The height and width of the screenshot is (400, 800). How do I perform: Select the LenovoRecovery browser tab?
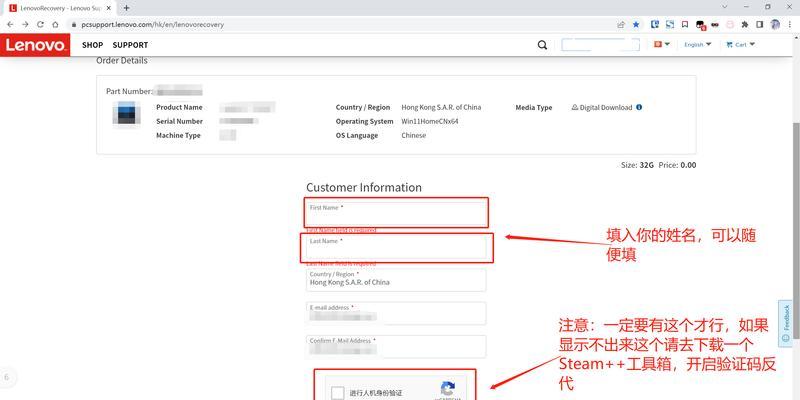pos(60,8)
